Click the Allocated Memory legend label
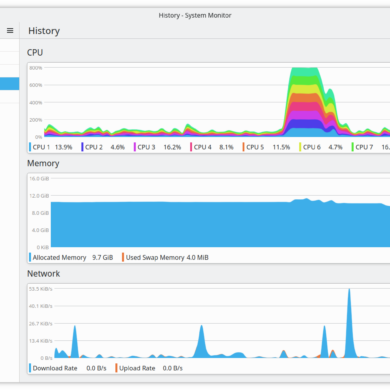Screen dimensions: 390x390 tap(59, 257)
